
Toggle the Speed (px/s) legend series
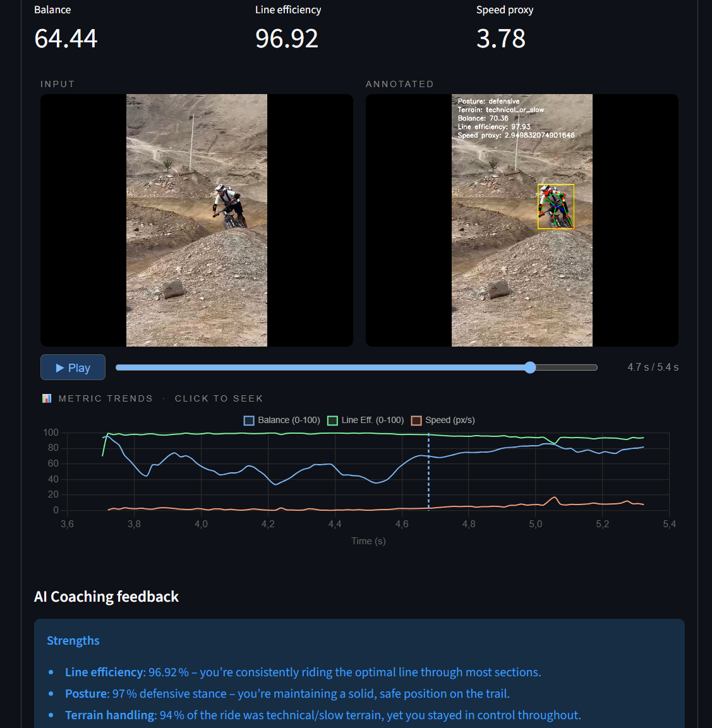point(443,421)
